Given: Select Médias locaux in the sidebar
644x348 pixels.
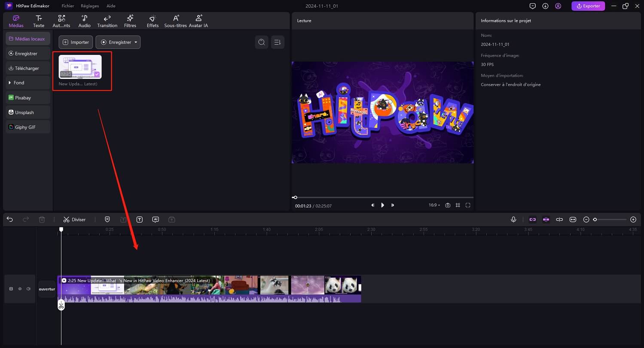Looking at the screenshot, I should click(28, 39).
